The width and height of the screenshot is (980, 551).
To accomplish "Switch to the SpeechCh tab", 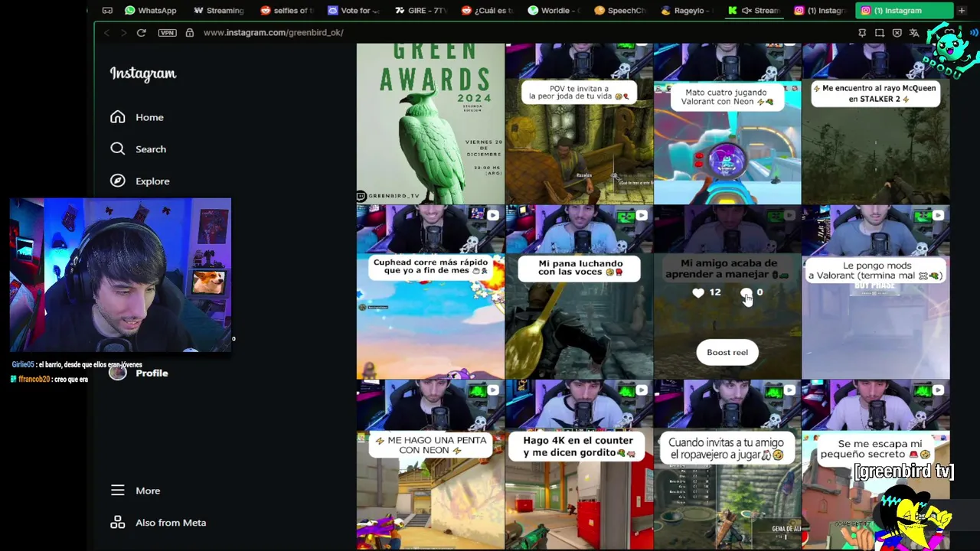I will coord(621,11).
